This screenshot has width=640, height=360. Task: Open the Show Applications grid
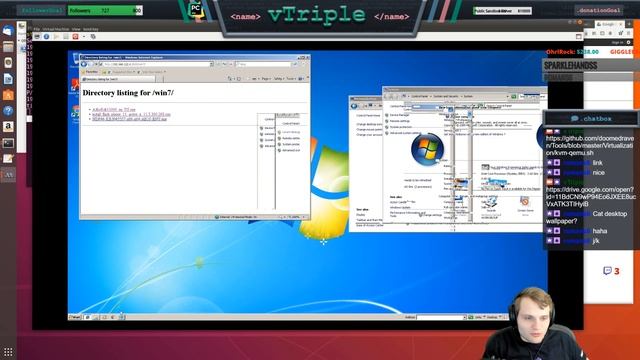8,352
